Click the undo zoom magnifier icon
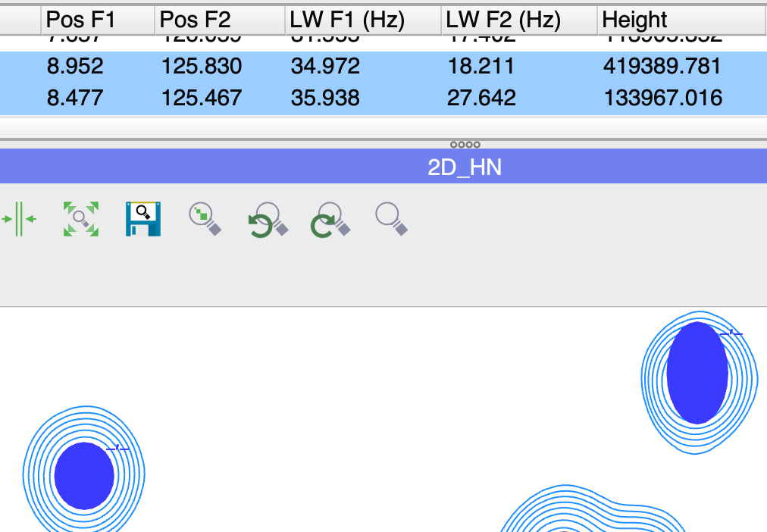767x532 pixels. point(268,220)
